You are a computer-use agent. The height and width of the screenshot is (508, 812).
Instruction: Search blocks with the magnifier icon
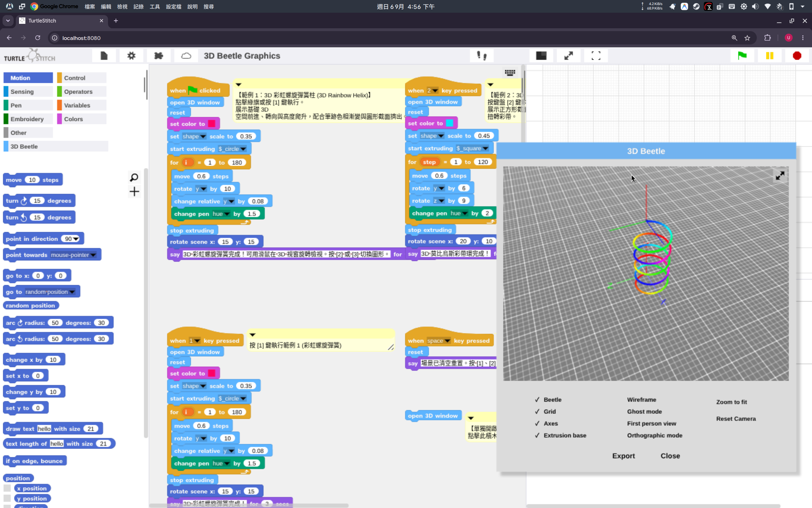point(134,177)
